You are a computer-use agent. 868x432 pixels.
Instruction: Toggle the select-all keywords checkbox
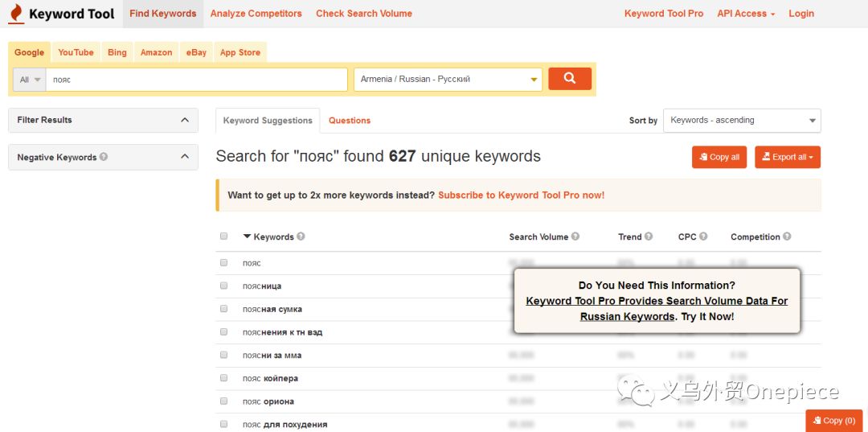click(x=223, y=236)
